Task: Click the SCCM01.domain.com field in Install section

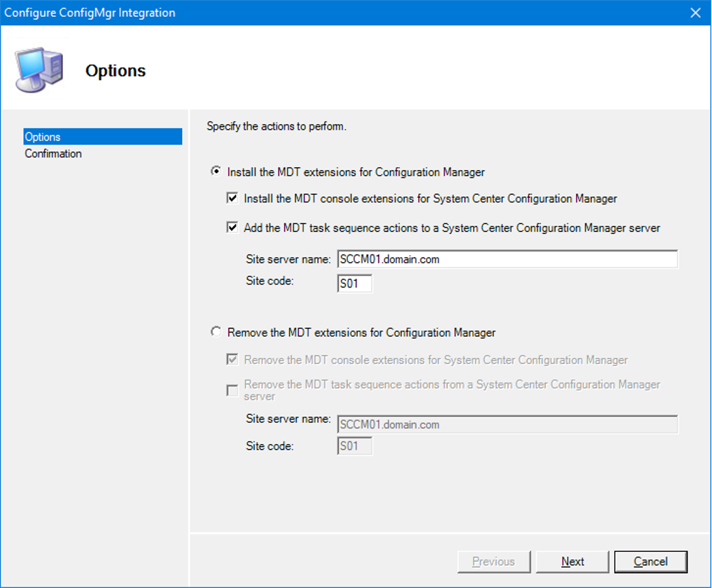Action: (x=507, y=259)
